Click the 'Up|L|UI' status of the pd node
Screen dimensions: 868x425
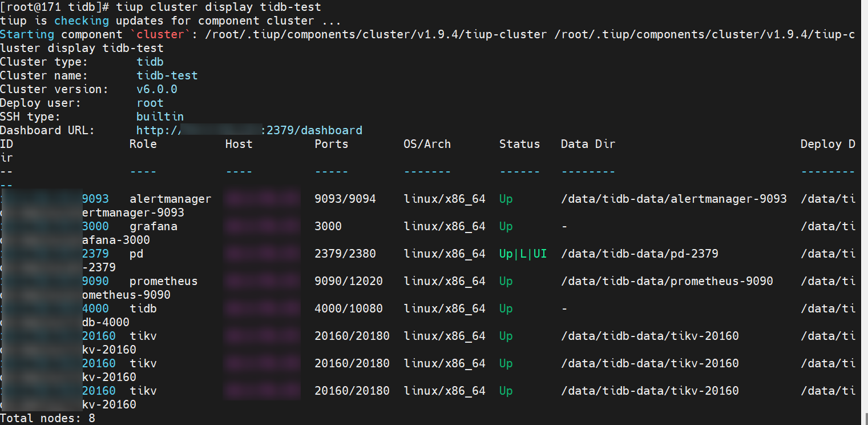point(523,254)
